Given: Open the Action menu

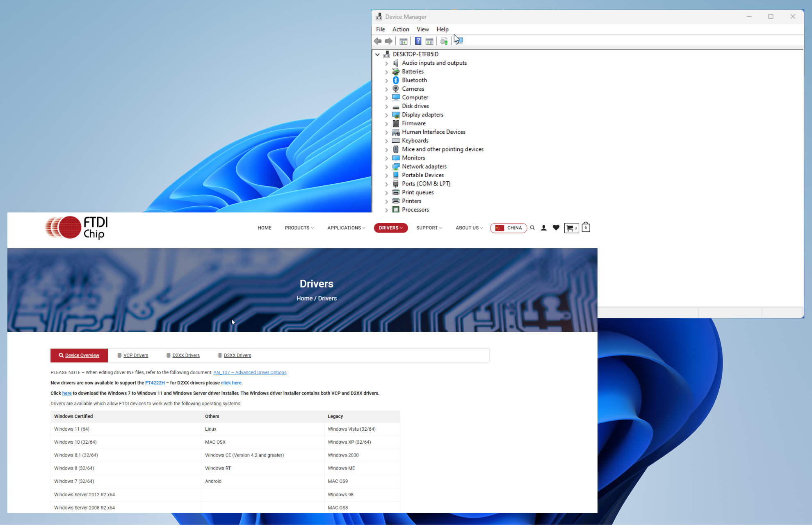Looking at the screenshot, I should click(x=400, y=29).
